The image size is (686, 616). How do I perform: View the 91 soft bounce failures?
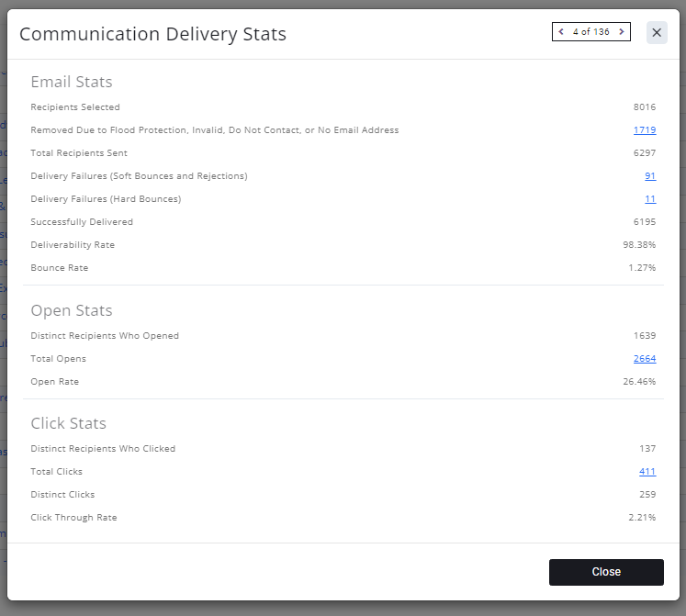(650, 176)
